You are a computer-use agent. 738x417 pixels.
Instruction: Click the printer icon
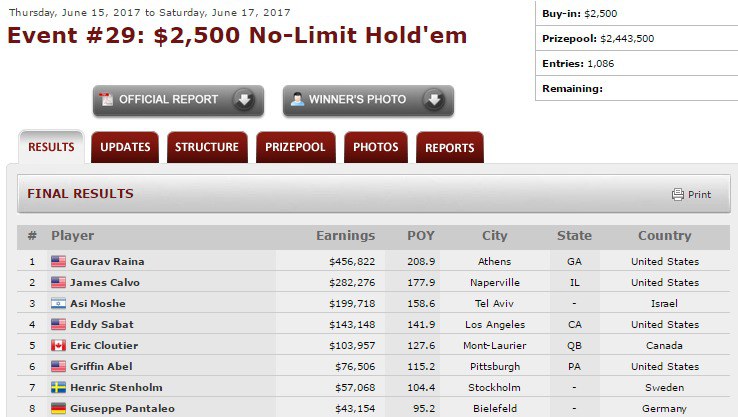click(x=677, y=195)
